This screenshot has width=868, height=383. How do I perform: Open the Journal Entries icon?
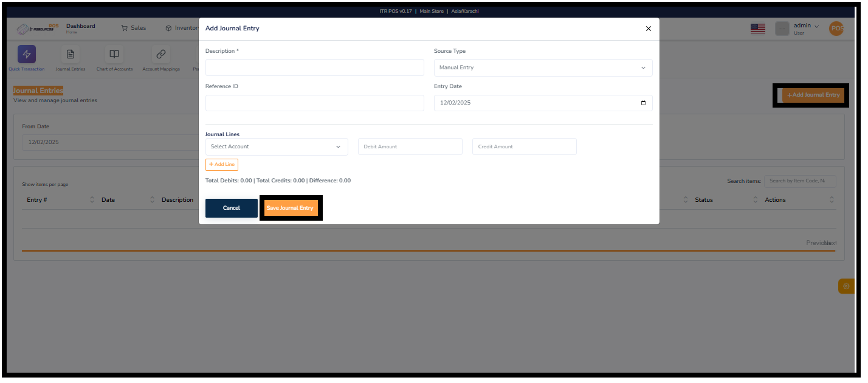pos(70,54)
